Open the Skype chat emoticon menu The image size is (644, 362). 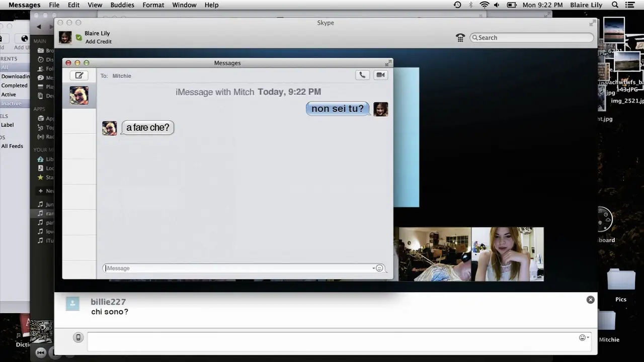(584, 337)
